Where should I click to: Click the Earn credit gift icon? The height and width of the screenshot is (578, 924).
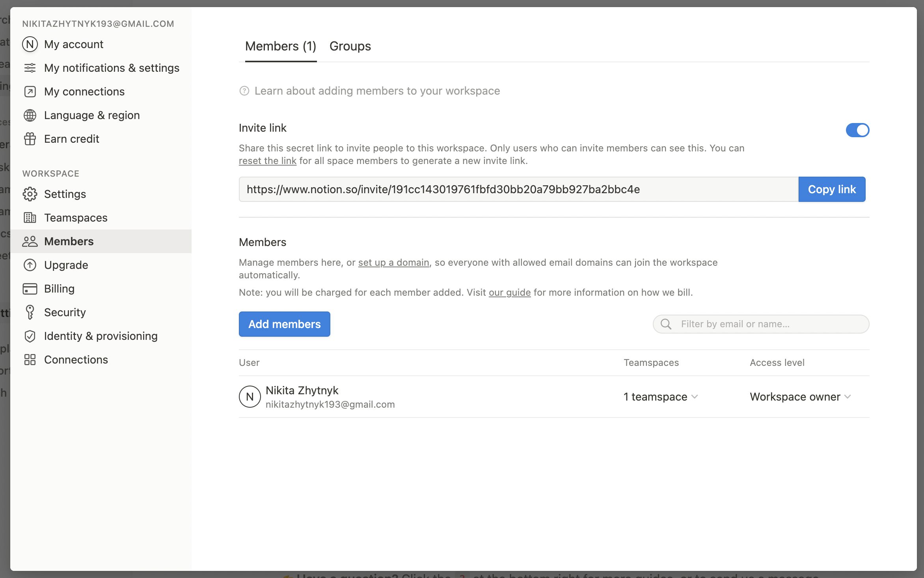30,139
